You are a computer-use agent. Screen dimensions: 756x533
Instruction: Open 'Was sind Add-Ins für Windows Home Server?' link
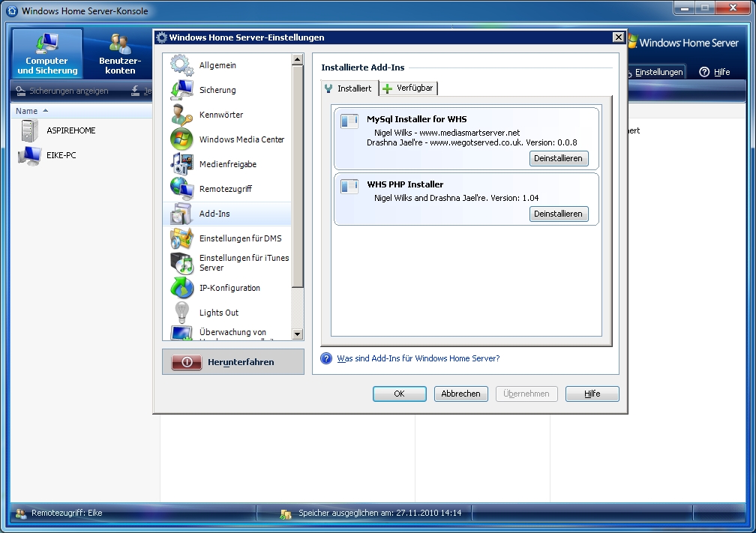click(418, 358)
